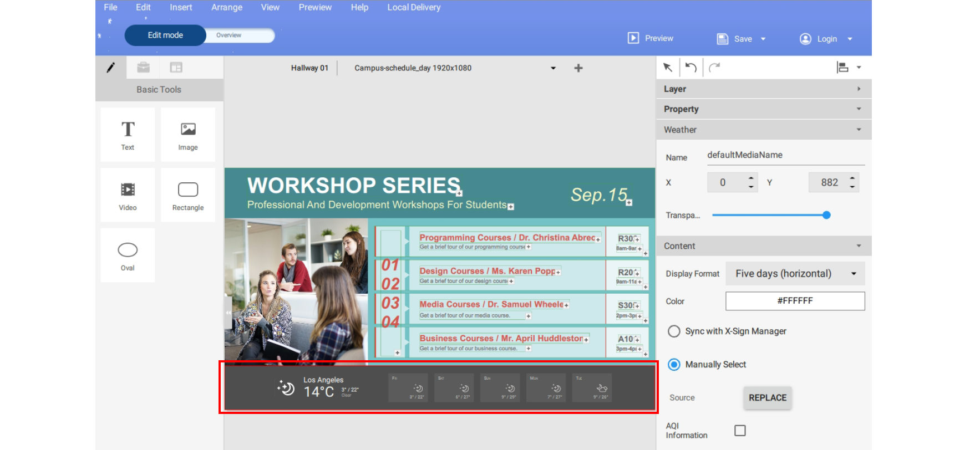Choose the Video tool

128,195
